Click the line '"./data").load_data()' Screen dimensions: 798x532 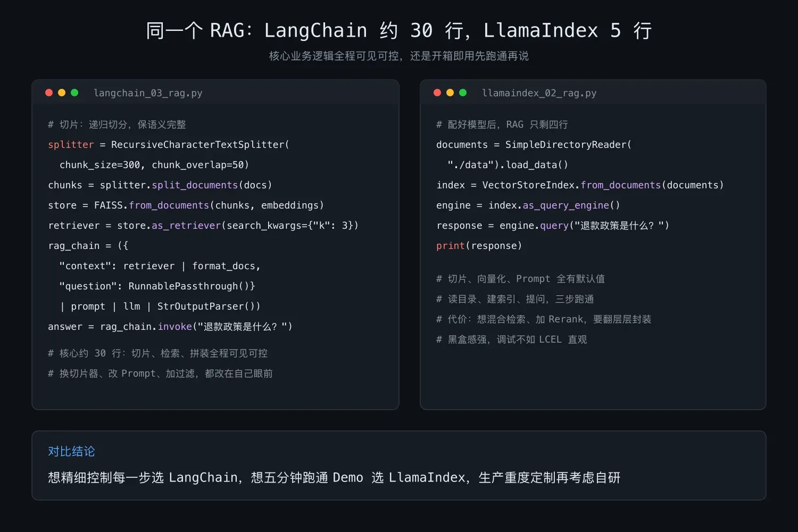tap(508, 165)
